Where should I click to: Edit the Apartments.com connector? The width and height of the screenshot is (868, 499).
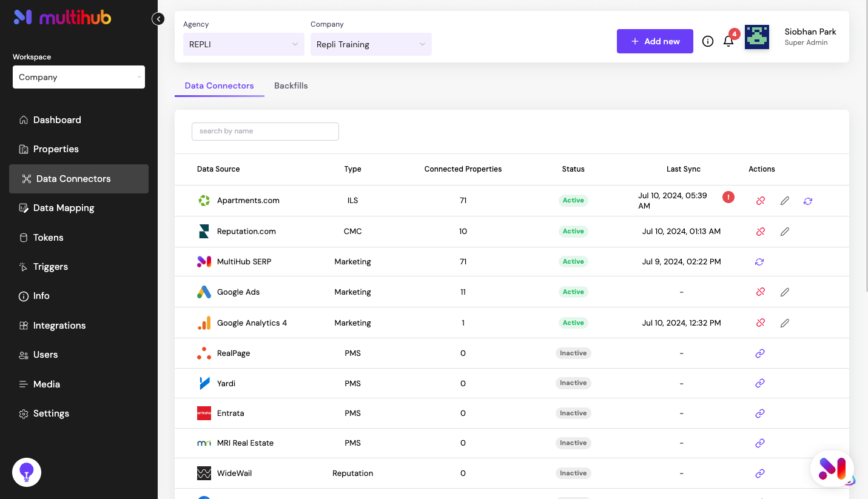[x=785, y=201]
